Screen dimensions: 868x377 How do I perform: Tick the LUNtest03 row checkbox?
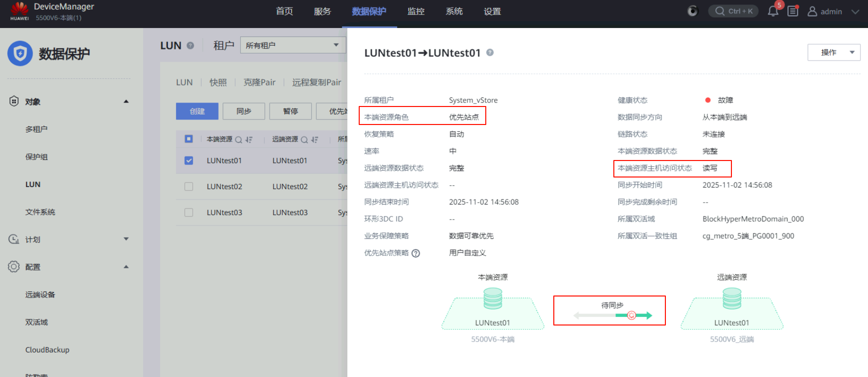point(189,212)
